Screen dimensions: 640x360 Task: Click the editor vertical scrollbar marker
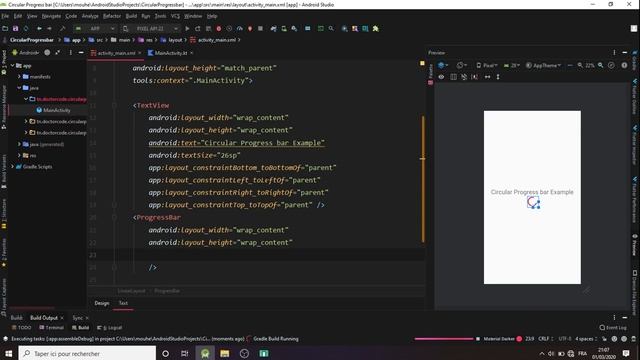tap(423, 179)
